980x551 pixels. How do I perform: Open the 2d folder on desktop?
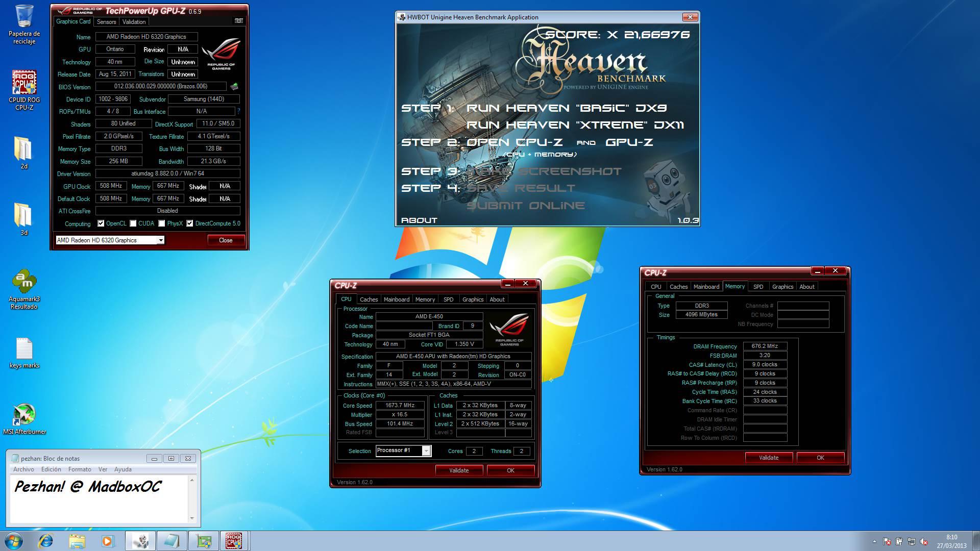[23, 153]
